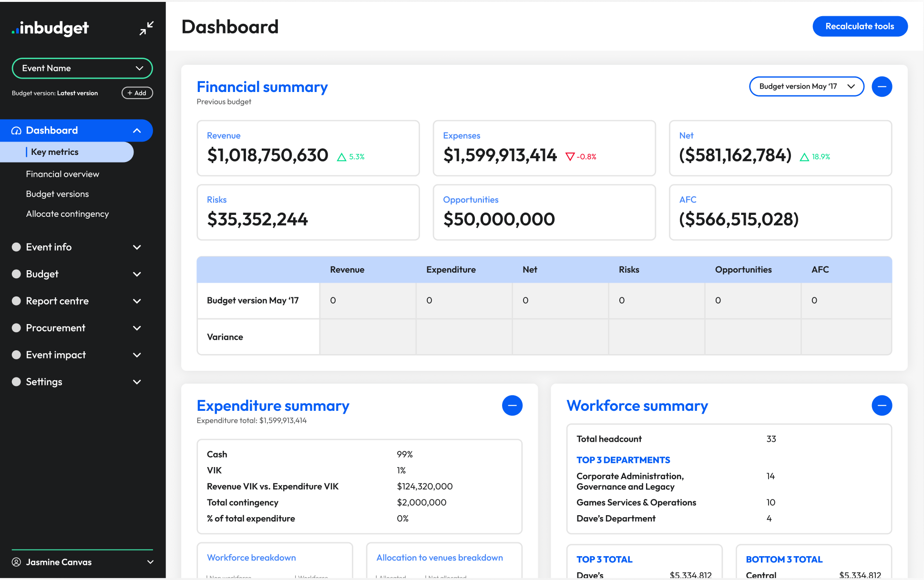Hide the Expenditure summary section
This screenshot has width=924, height=580.
click(513, 406)
